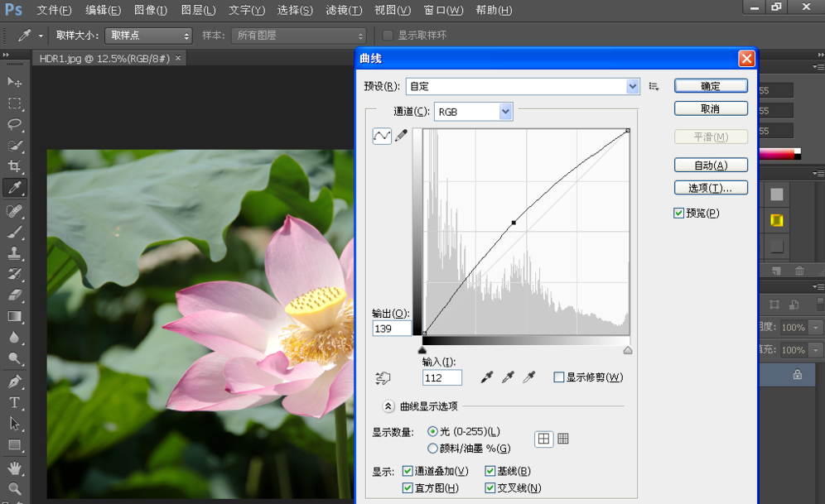
Task: Switch to detailed grid icon
Action: 563,439
